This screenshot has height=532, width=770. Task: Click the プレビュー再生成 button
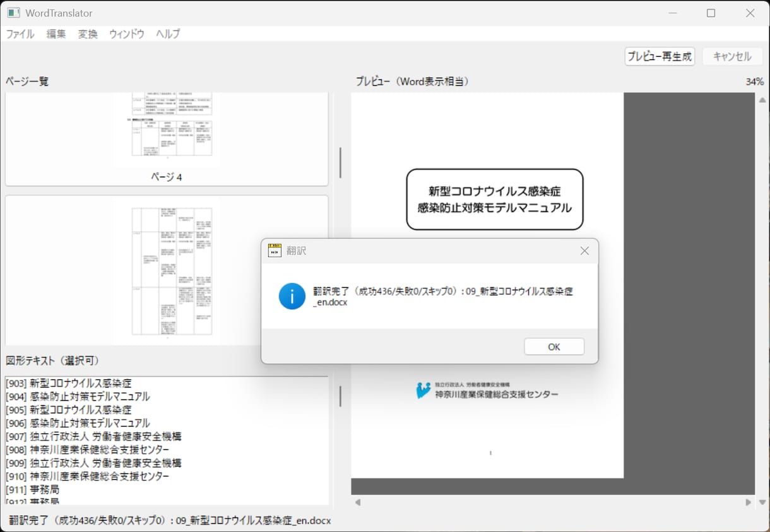[660, 56]
